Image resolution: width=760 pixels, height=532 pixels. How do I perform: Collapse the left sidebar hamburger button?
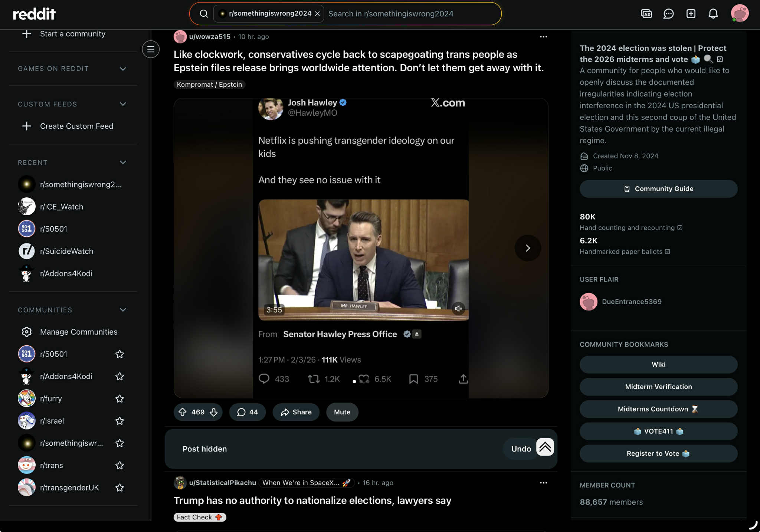(x=151, y=49)
